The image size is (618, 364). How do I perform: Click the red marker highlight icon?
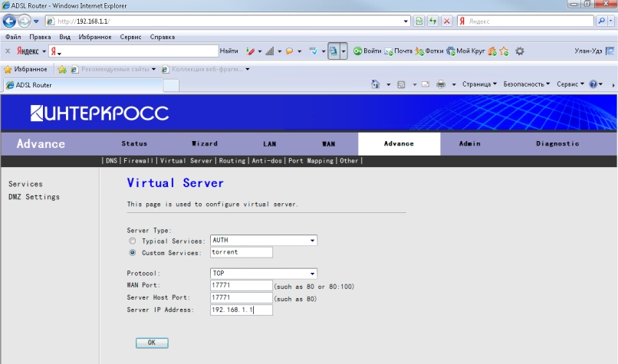250,51
